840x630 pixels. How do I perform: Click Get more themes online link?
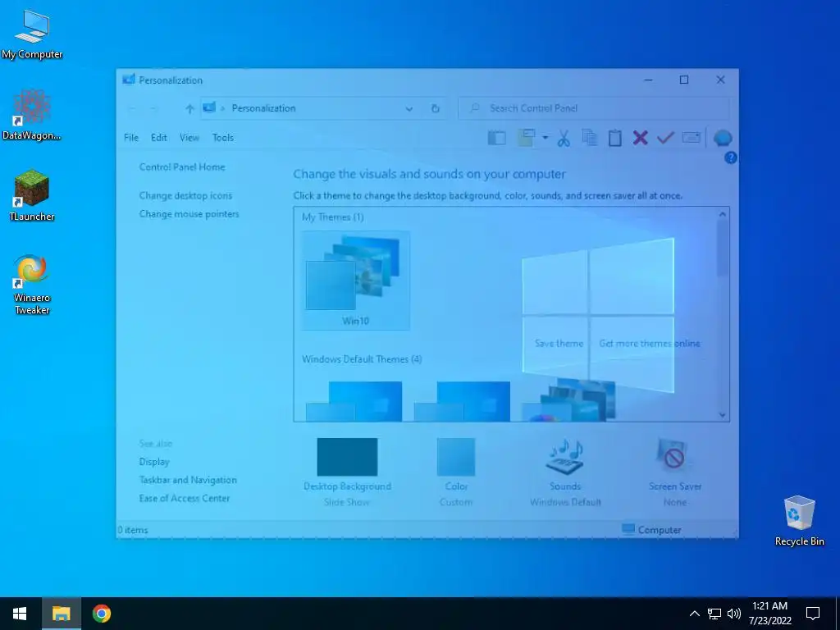click(x=650, y=344)
